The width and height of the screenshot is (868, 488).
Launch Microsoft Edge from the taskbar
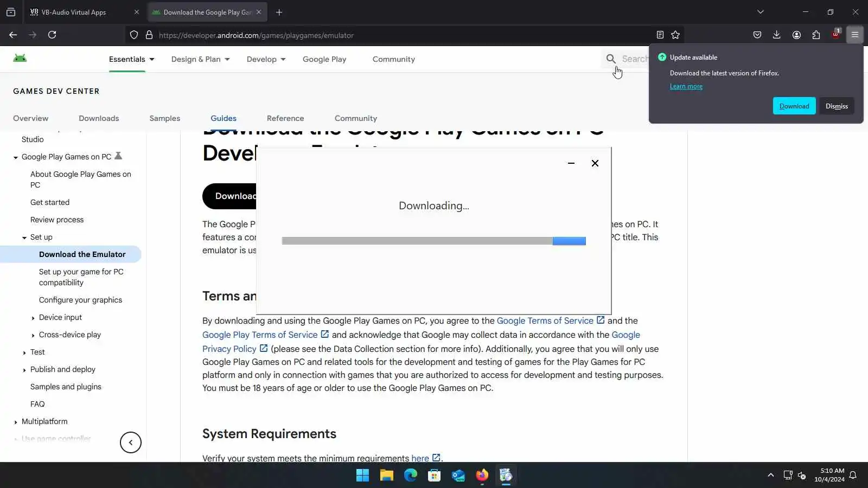coord(411,476)
